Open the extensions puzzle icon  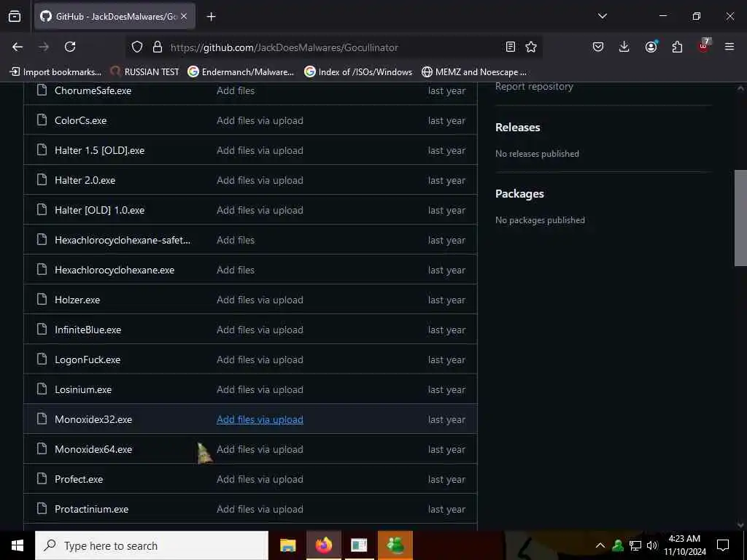[677, 47]
